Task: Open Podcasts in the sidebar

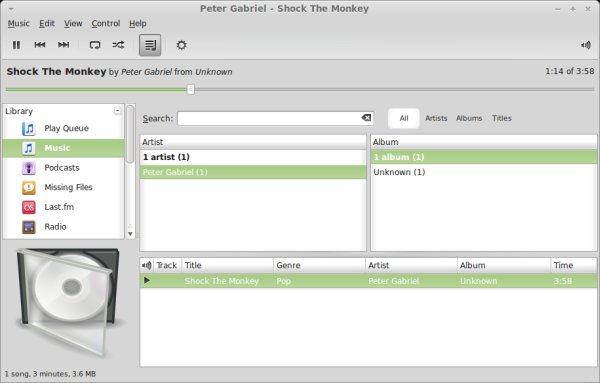Action: point(64,168)
